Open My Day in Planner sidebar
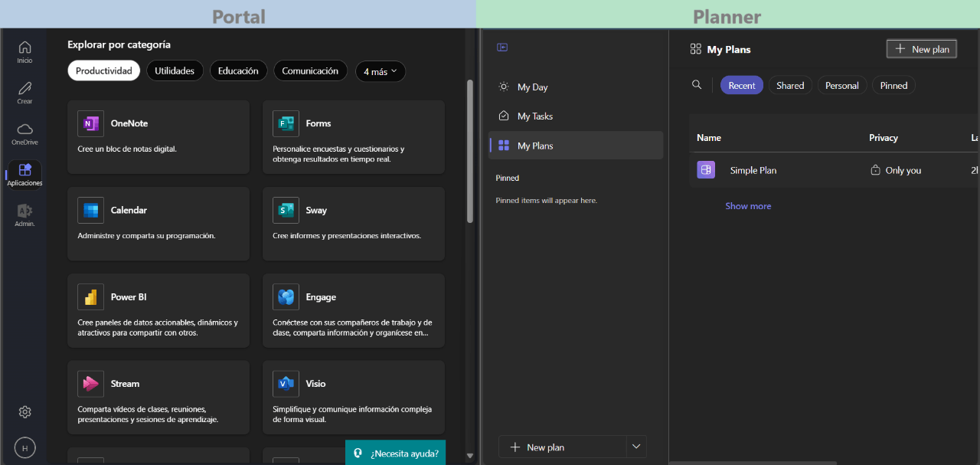This screenshot has height=465, width=980. (576, 87)
